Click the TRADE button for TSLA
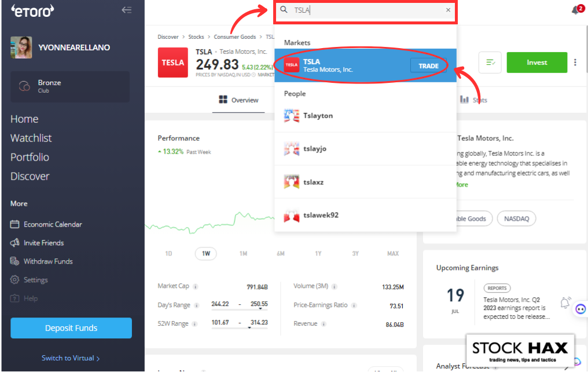This screenshot has height=372, width=588. [428, 66]
